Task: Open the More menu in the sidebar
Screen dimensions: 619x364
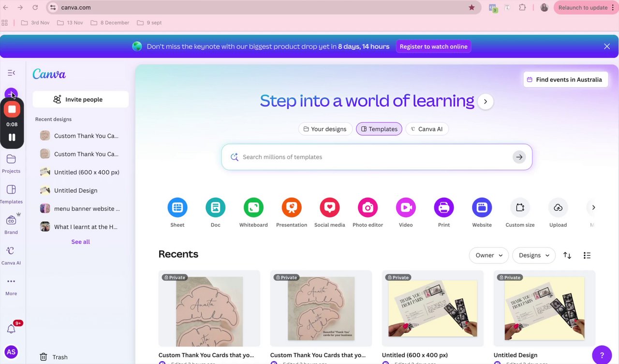Action: (11, 286)
